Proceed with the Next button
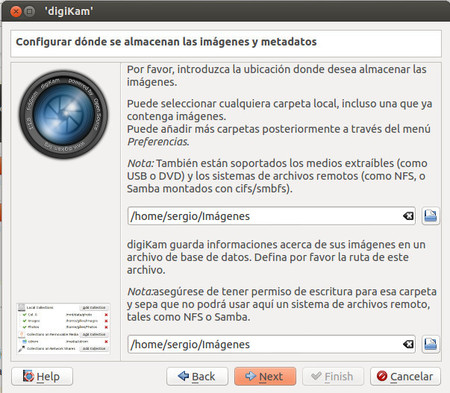This screenshot has height=393, width=450. [265, 376]
